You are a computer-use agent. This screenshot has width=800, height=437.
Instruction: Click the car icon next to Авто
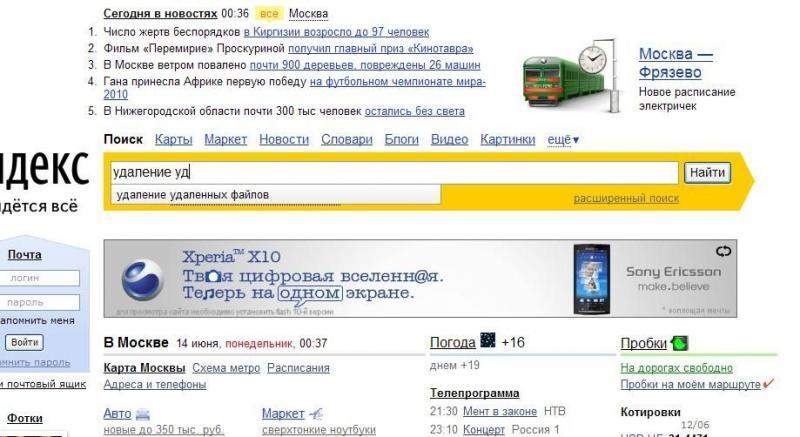(143, 414)
